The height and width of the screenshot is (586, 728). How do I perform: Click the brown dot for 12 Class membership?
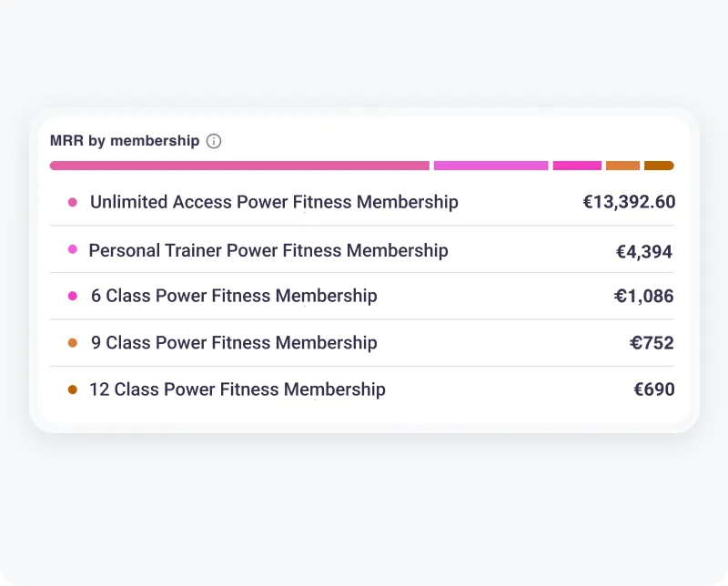pos(73,389)
